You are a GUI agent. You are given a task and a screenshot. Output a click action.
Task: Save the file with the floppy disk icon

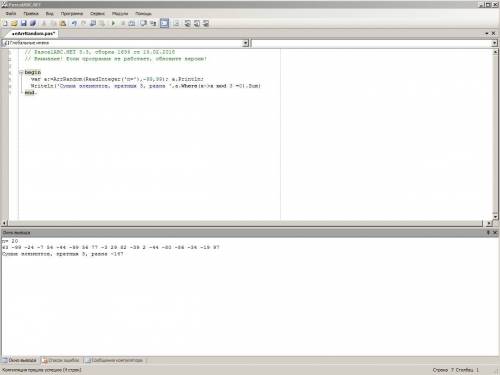(x=24, y=23)
